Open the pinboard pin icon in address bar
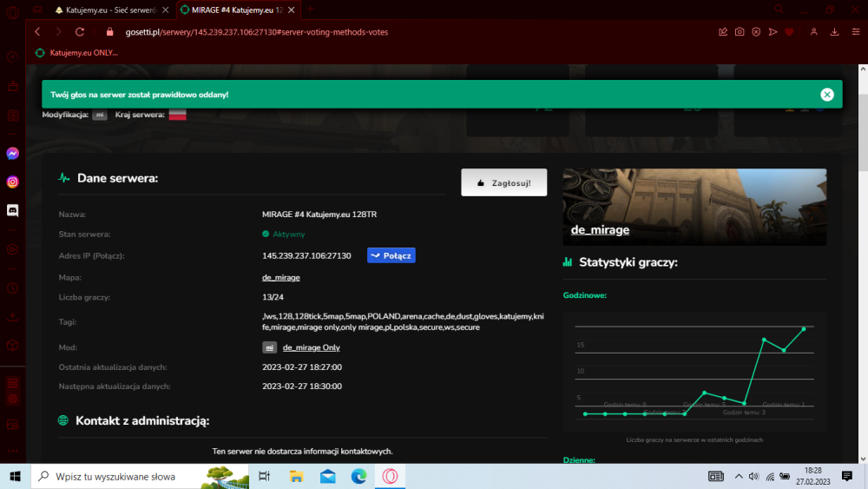The image size is (868, 489). point(723,32)
